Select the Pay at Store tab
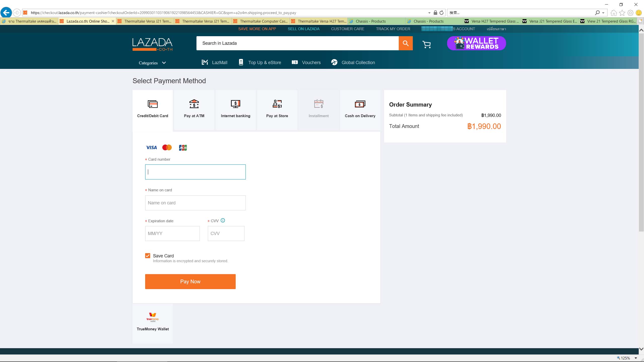This screenshot has height=362, width=644. point(277,110)
